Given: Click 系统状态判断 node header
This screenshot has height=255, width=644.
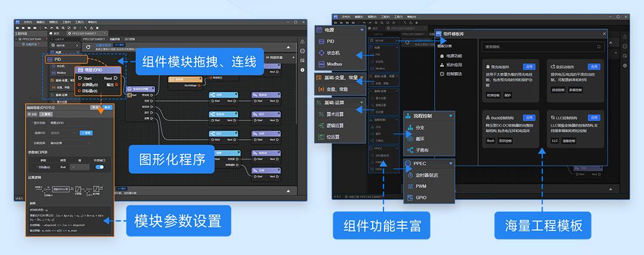Looking at the screenshot, I should point(140,88).
